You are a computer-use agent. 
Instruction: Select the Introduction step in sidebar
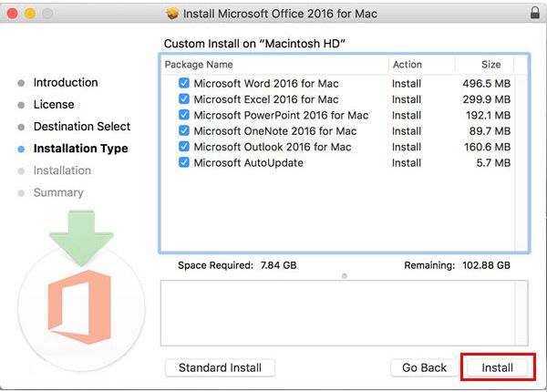(x=66, y=83)
